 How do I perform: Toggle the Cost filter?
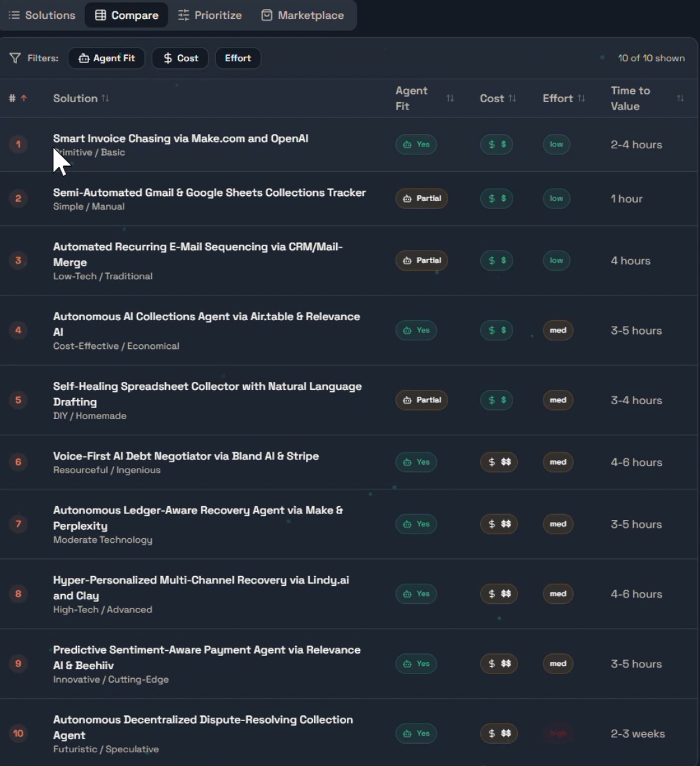click(x=180, y=58)
